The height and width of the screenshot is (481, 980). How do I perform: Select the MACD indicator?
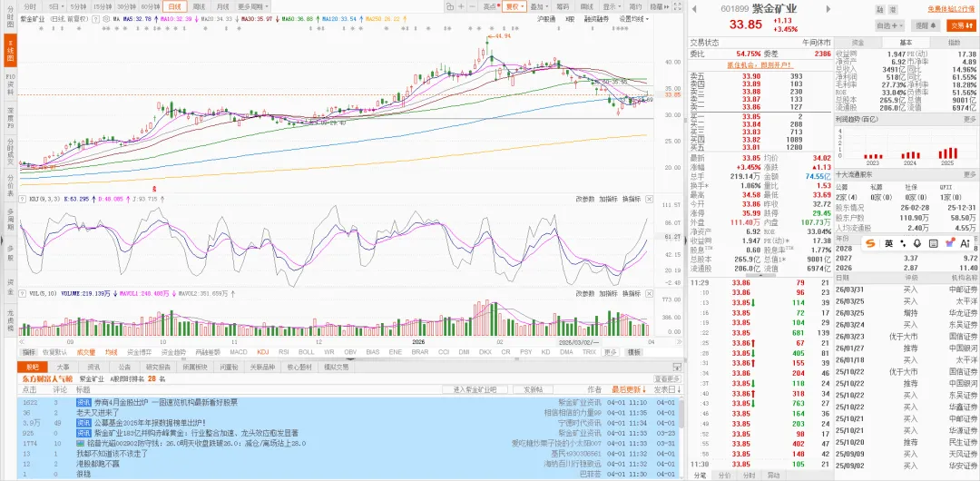[x=239, y=352]
